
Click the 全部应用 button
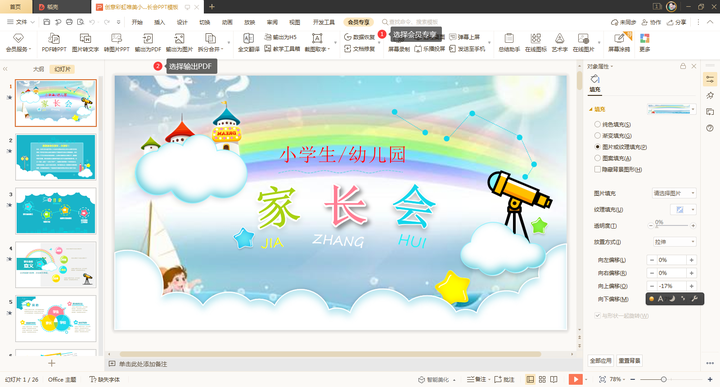tap(601, 361)
